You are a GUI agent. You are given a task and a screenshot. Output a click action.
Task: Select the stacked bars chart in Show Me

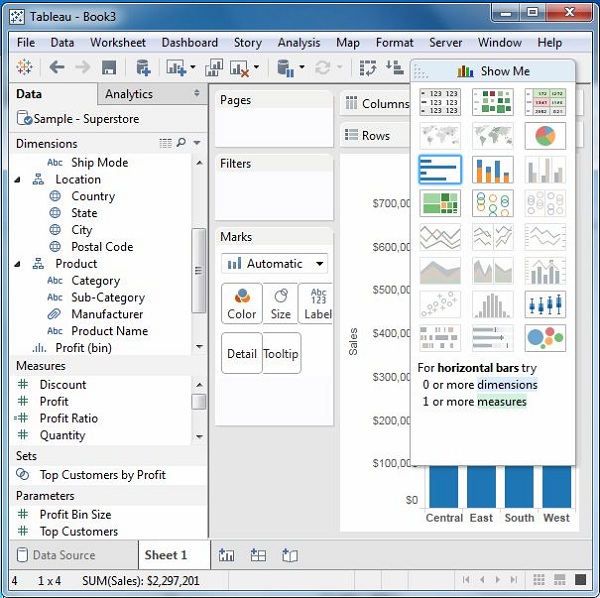tap(492, 169)
